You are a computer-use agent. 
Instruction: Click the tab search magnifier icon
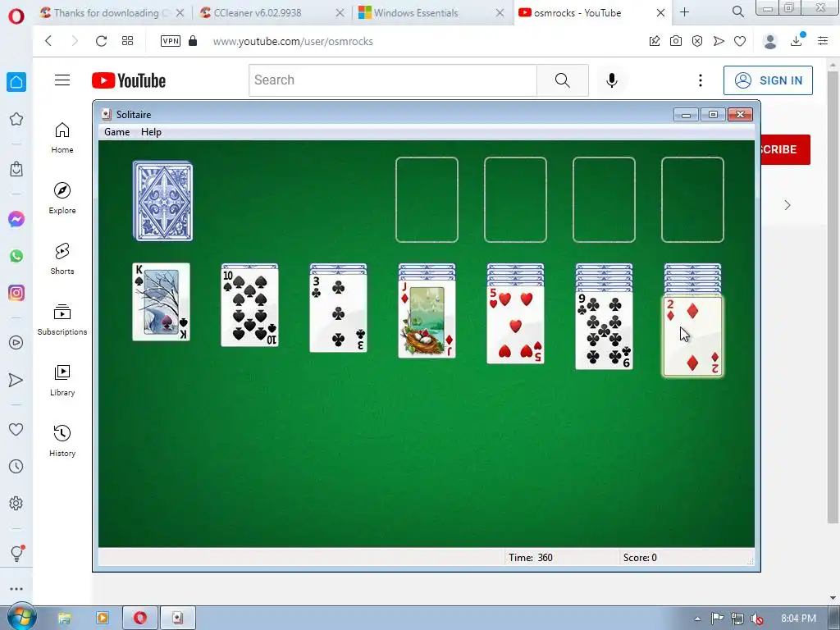pyautogui.click(x=737, y=11)
